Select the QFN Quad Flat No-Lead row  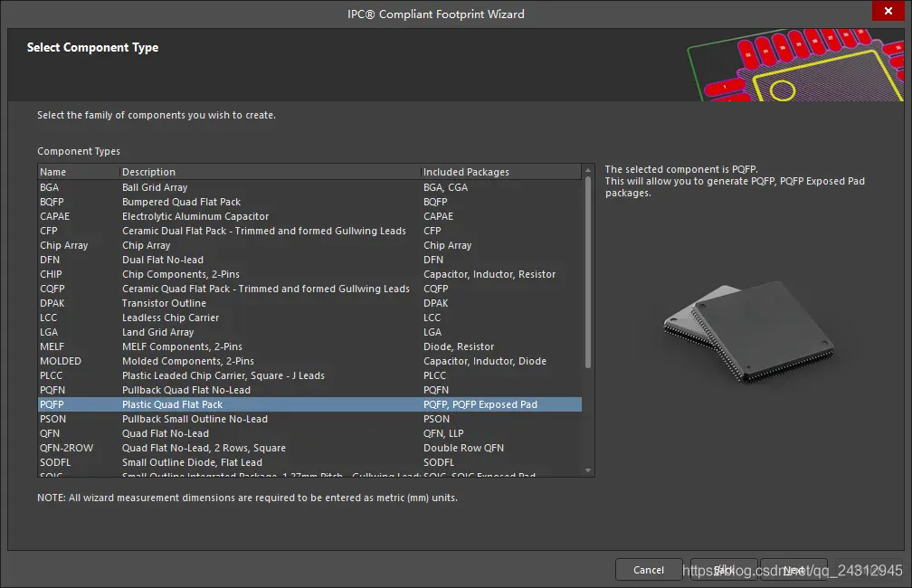(x=310, y=433)
